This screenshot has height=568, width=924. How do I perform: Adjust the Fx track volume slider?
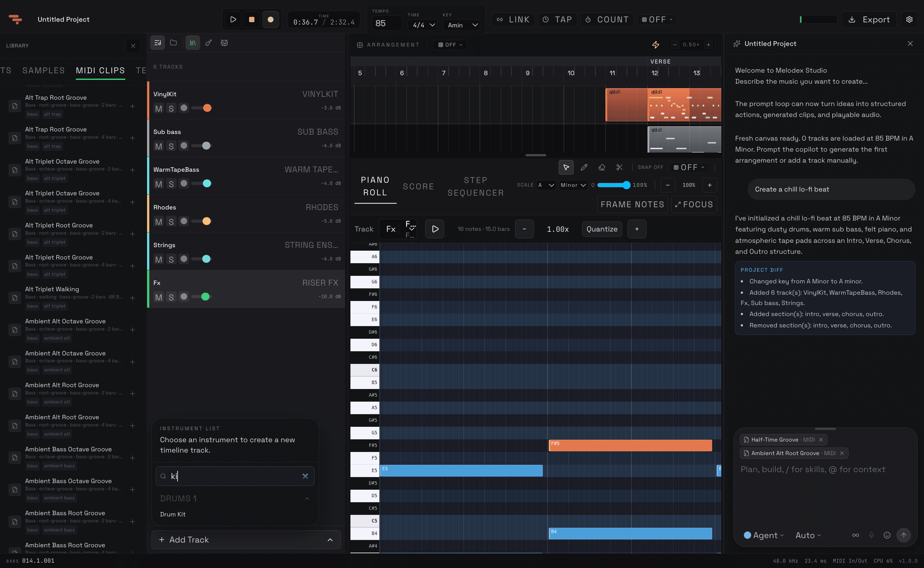201,297
